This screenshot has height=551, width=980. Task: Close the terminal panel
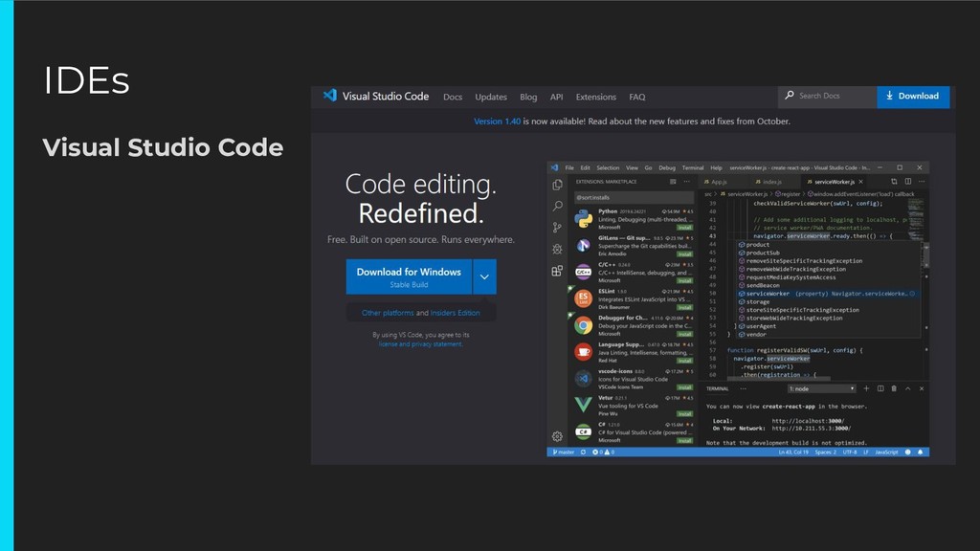point(922,388)
